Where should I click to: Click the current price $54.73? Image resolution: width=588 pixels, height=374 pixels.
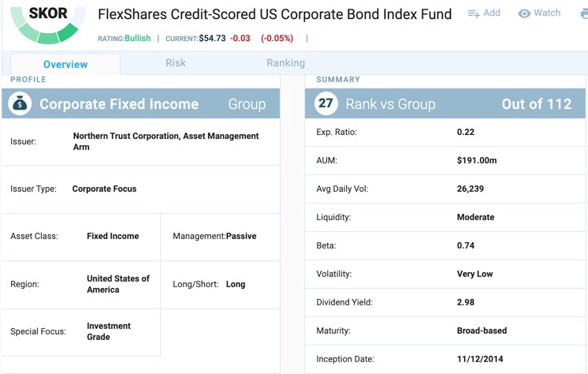[210, 38]
